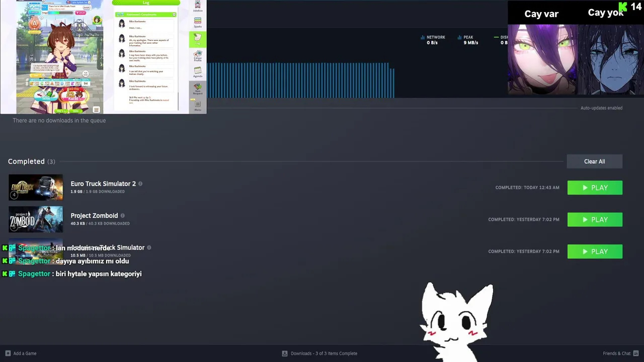Click the PEAK 9 MB/s stat
This screenshot has width=644, height=362.
tap(468, 40)
